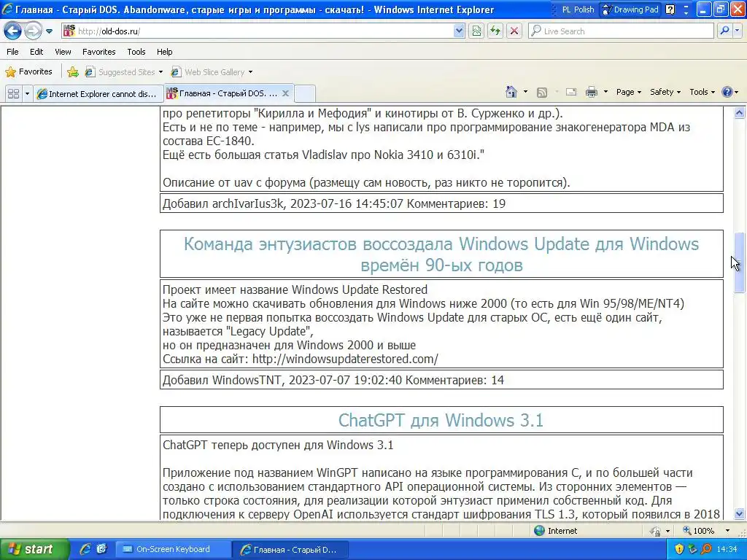Click the windowsupdaterestored.com URL text

point(345,359)
